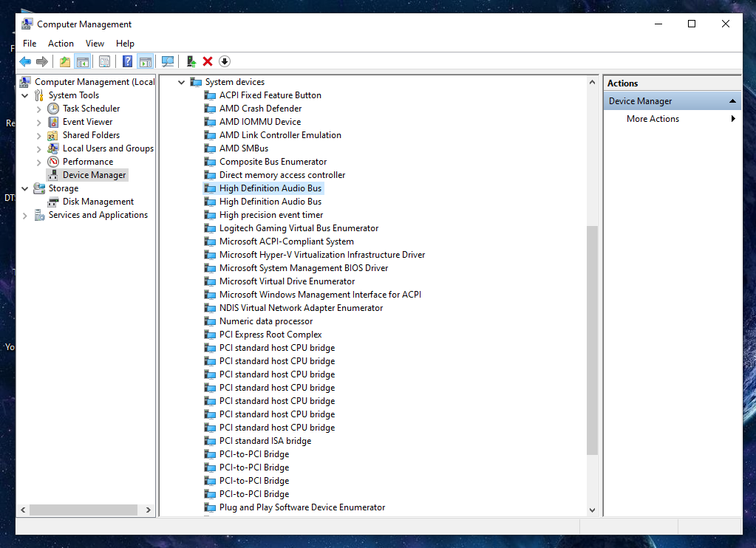Click the Services and Applications icon
Image resolution: width=756 pixels, height=548 pixels.
coord(39,215)
